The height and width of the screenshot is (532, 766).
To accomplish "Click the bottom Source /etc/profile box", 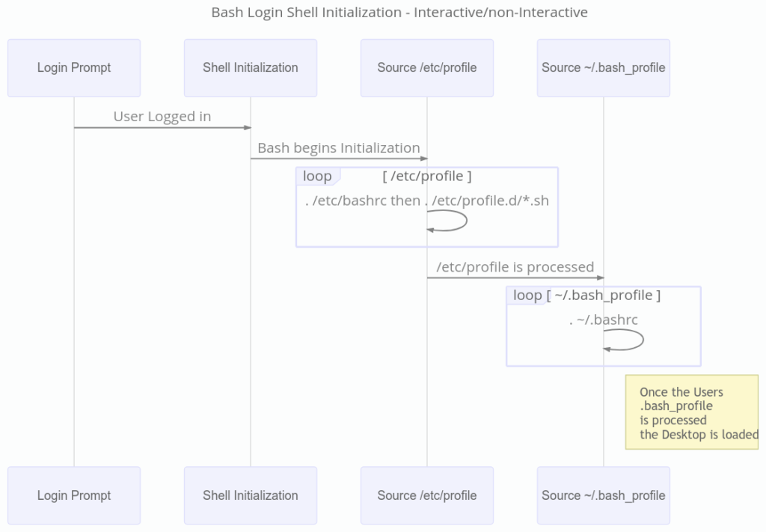I will tap(427, 495).
